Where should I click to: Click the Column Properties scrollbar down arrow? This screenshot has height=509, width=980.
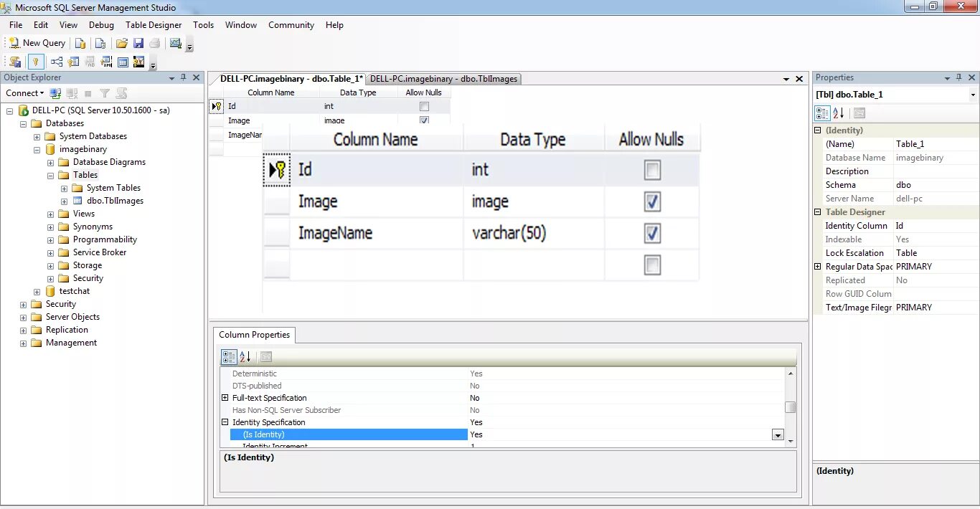click(x=791, y=441)
